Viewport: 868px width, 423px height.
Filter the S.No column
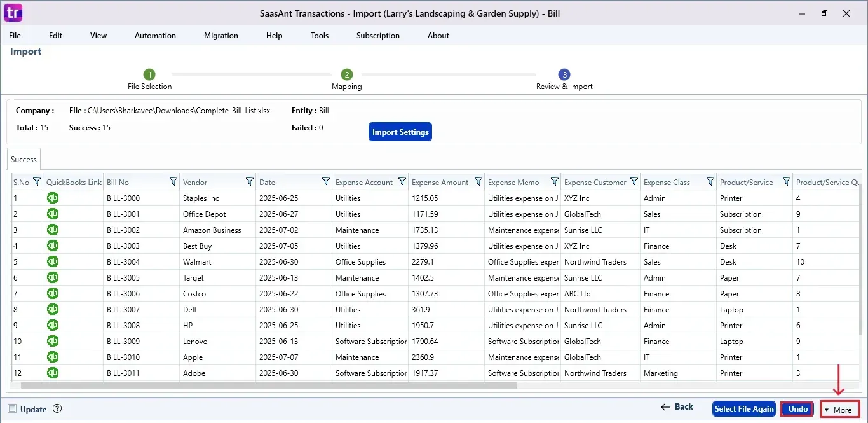point(37,182)
